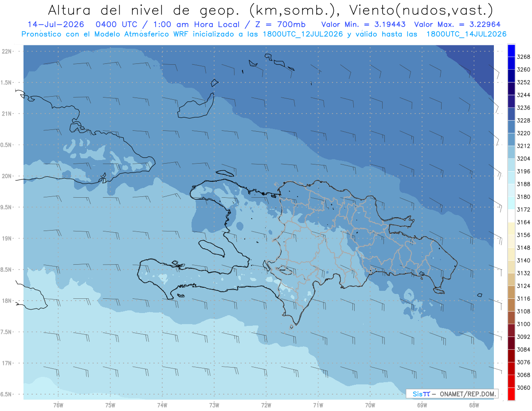
Task: Click the '72W' longitude axis label
Action: [266, 405]
